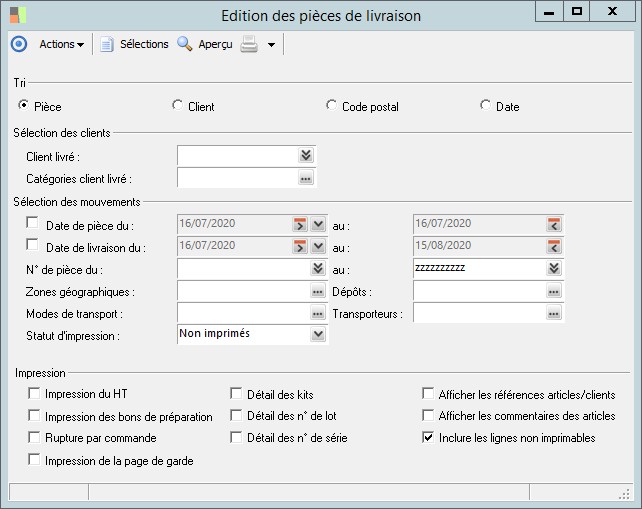
Task: Open the Sélections document icon
Action: point(106,44)
